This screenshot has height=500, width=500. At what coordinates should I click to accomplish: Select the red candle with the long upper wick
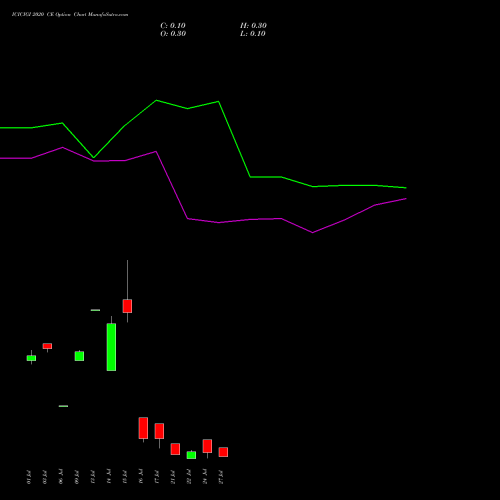pyautogui.click(x=127, y=306)
